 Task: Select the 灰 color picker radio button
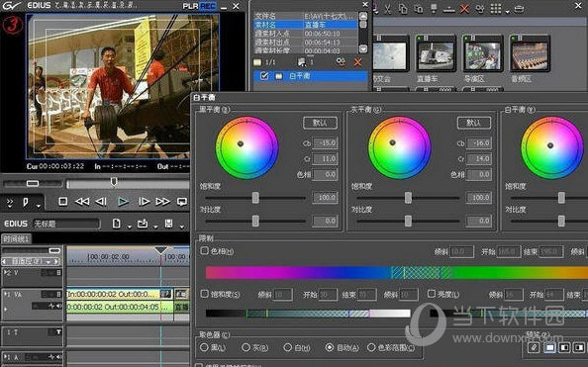(x=245, y=347)
